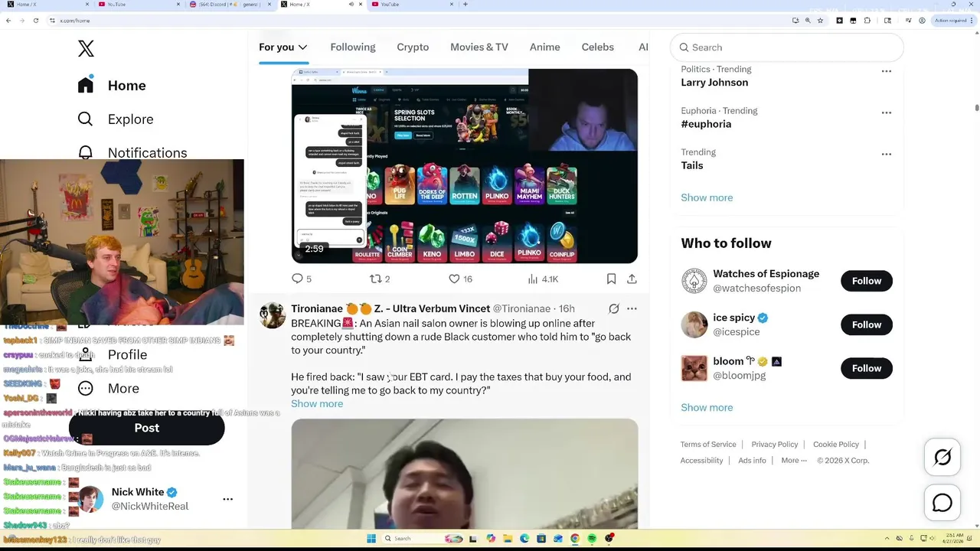
Task: Repost the slots video post
Action: 380,279
